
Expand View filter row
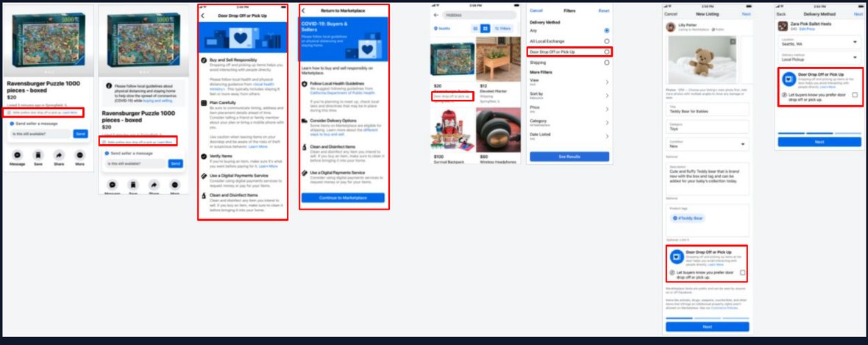569,82
